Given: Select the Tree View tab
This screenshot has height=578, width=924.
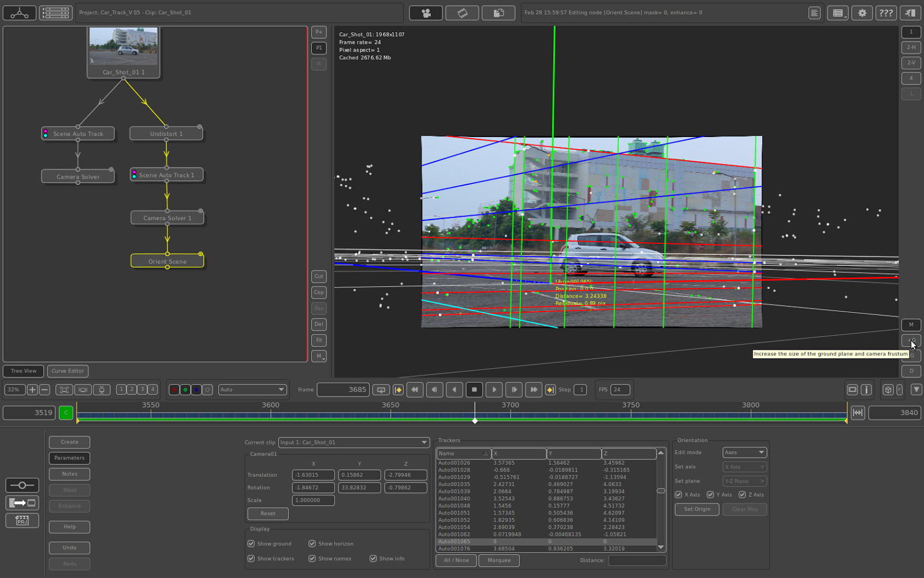Looking at the screenshot, I should [x=24, y=371].
